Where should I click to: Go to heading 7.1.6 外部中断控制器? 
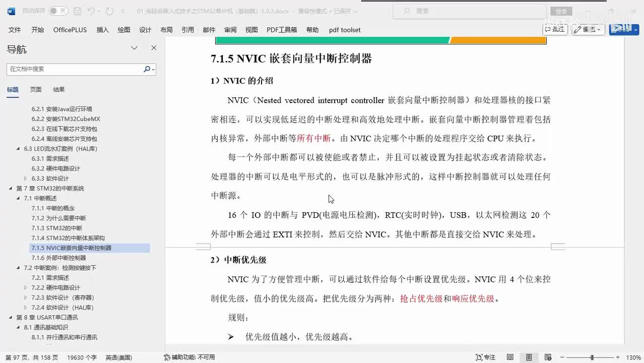point(58,258)
